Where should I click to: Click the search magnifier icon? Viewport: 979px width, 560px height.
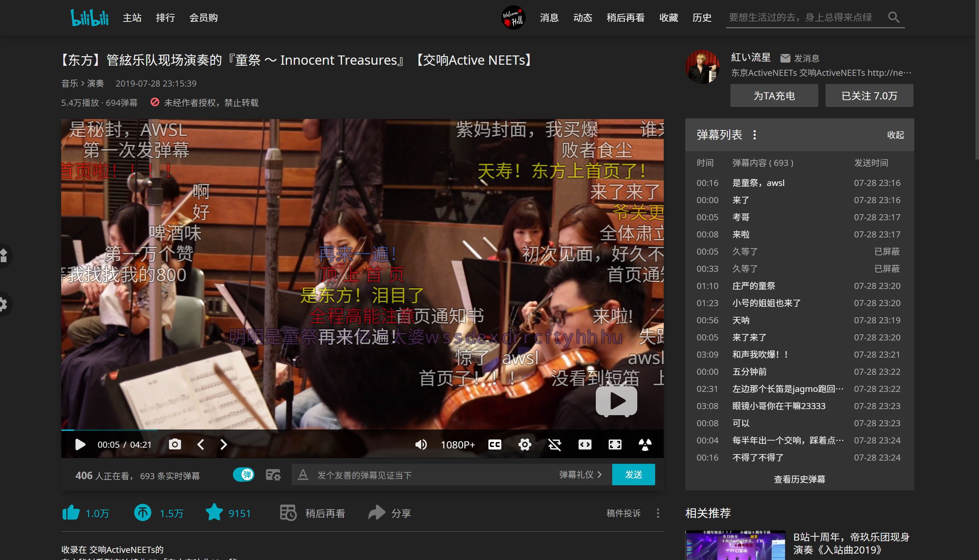[x=893, y=17]
